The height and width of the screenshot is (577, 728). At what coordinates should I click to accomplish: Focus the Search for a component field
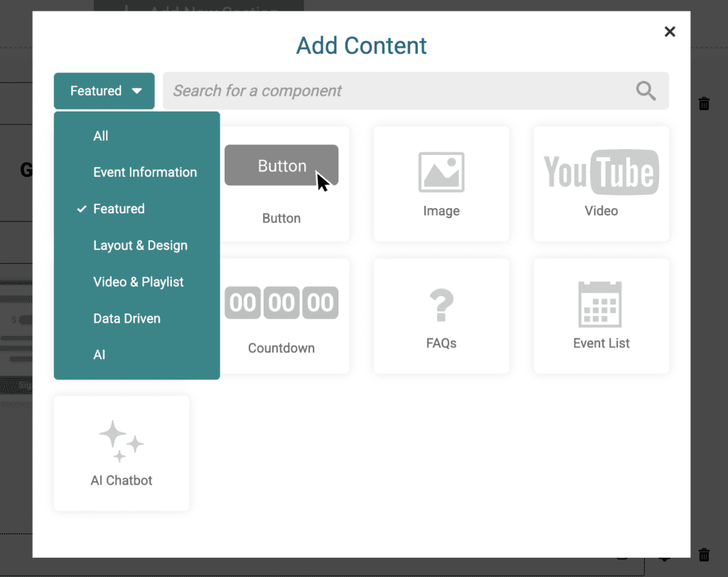(x=398, y=91)
